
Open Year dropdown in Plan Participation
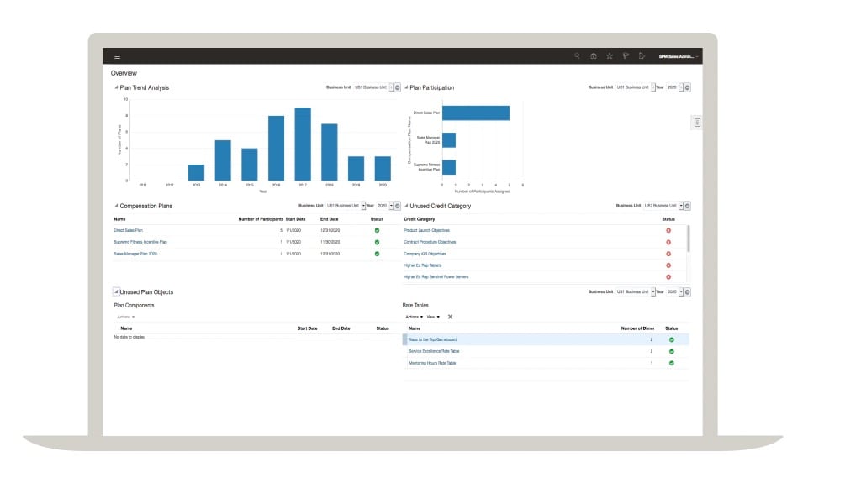click(x=679, y=87)
